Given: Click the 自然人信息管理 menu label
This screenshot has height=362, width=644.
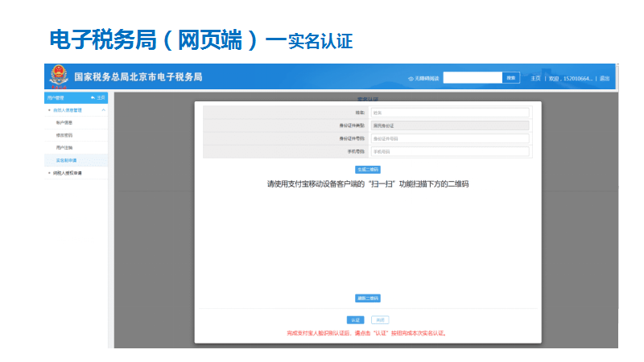Looking at the screenshot, I should (68, 110).
